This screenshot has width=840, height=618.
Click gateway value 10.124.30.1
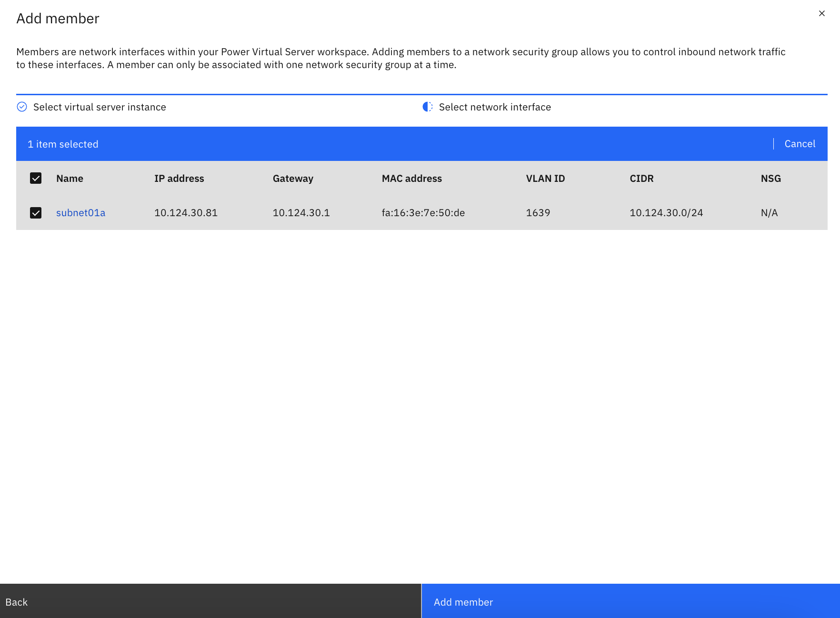[301, 213]
